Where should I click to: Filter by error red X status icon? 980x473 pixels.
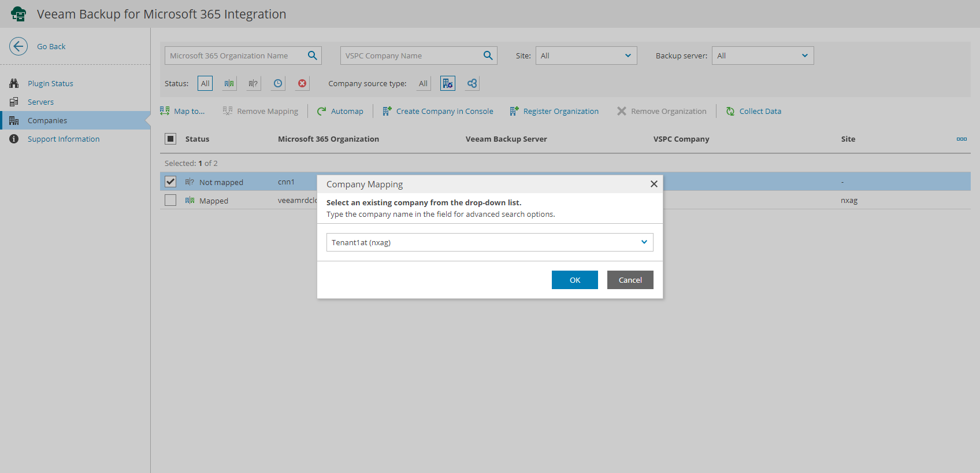(x=302, y=83)
